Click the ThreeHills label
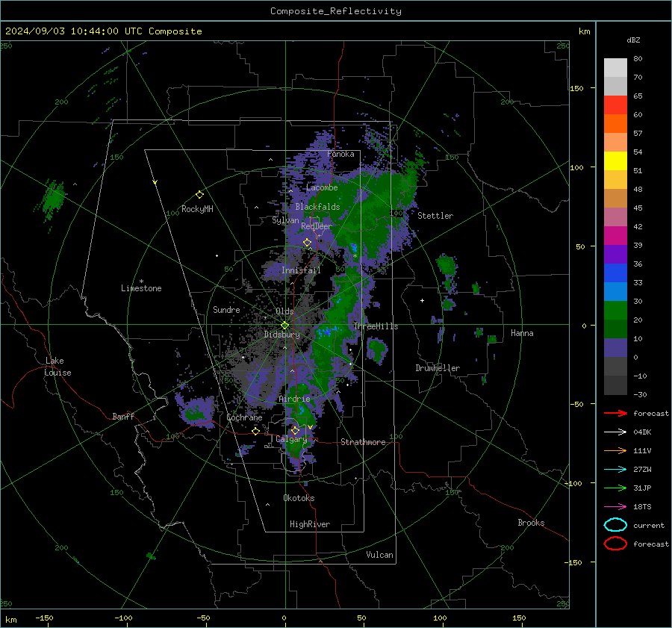This screenshot has height=628, width=672. tap(376, 326)
